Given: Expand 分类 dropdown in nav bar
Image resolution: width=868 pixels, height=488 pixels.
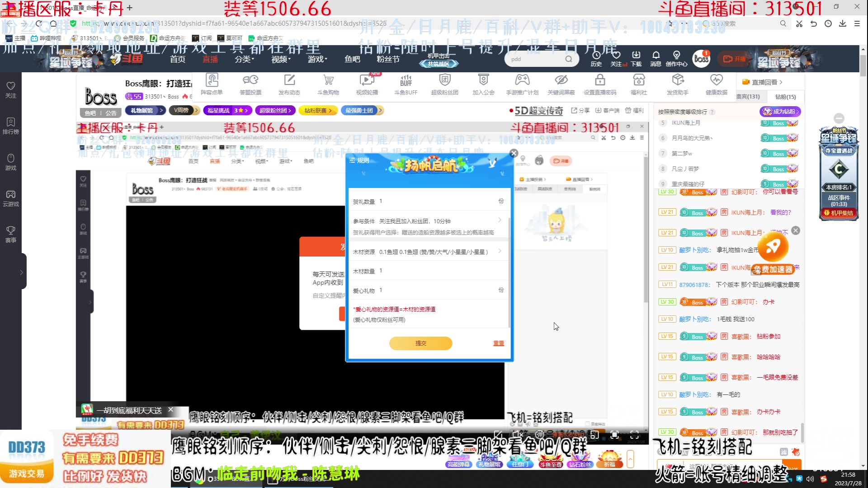Looking at the screenshot, I should click(245, 59).
